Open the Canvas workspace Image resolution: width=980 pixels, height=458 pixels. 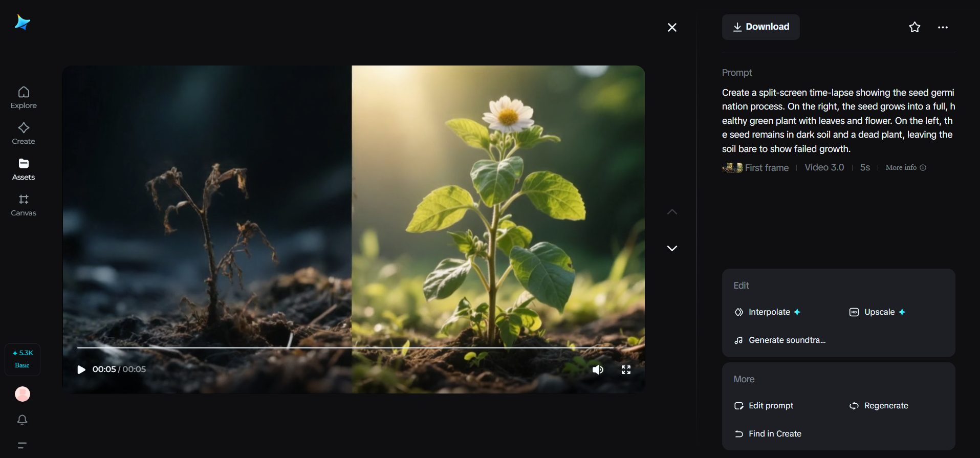point(24,205)
